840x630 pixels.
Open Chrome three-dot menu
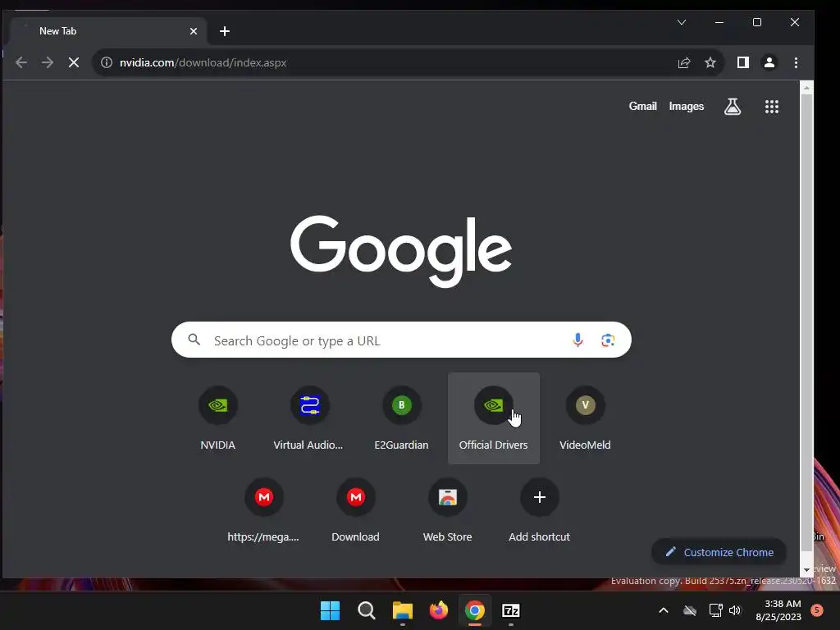tap(796, 62)
